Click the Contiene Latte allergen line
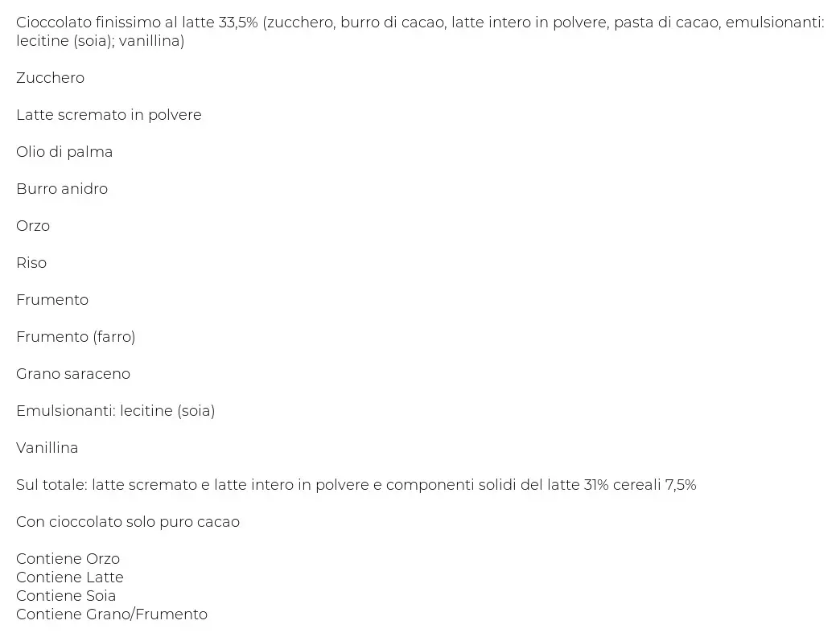The height and width of the screenshot is (637, 840). pos(70,577)
